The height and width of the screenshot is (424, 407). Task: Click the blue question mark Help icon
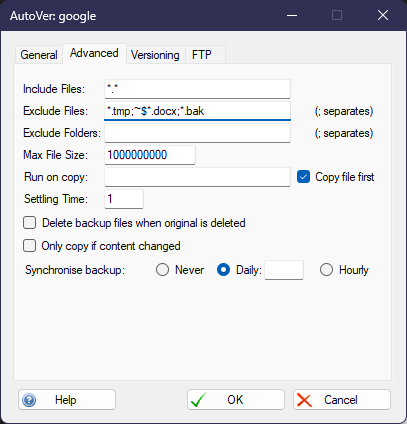point(29,400)
